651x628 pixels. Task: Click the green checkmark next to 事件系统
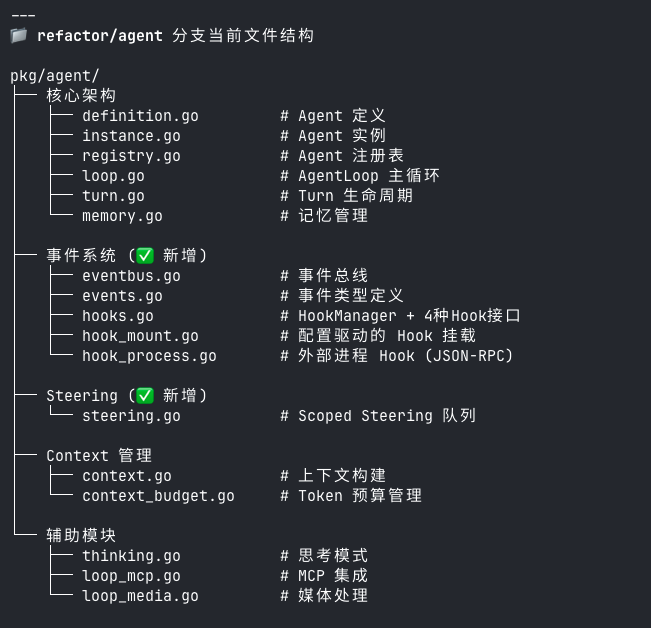145,256
